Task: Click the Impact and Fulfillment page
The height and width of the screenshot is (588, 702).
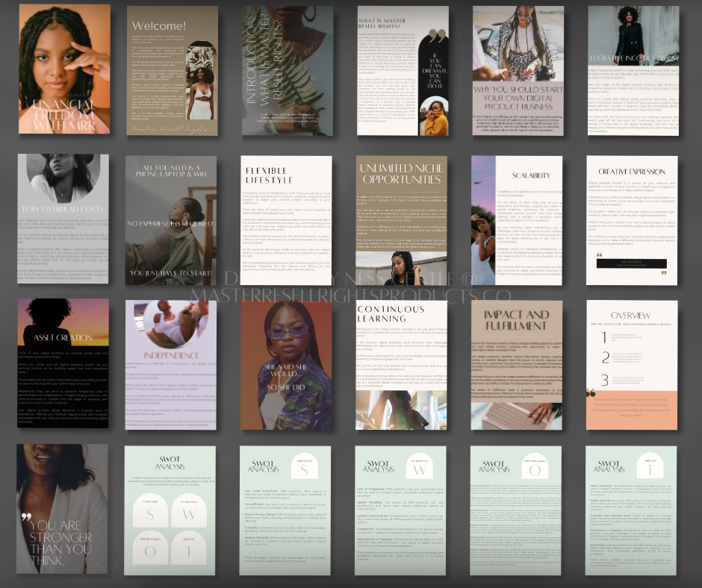Action: pos(517,363)
